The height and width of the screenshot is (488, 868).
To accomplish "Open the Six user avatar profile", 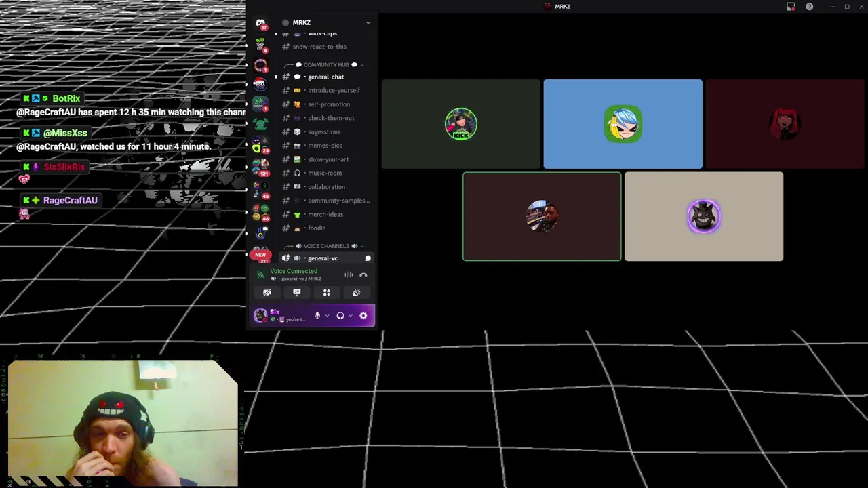I will (260, 316).
